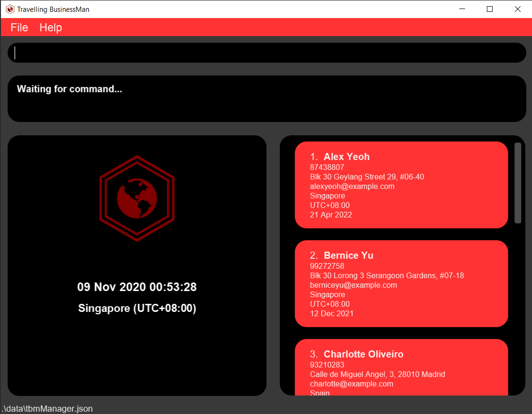Open the File menu

click(x=19, y=28)
